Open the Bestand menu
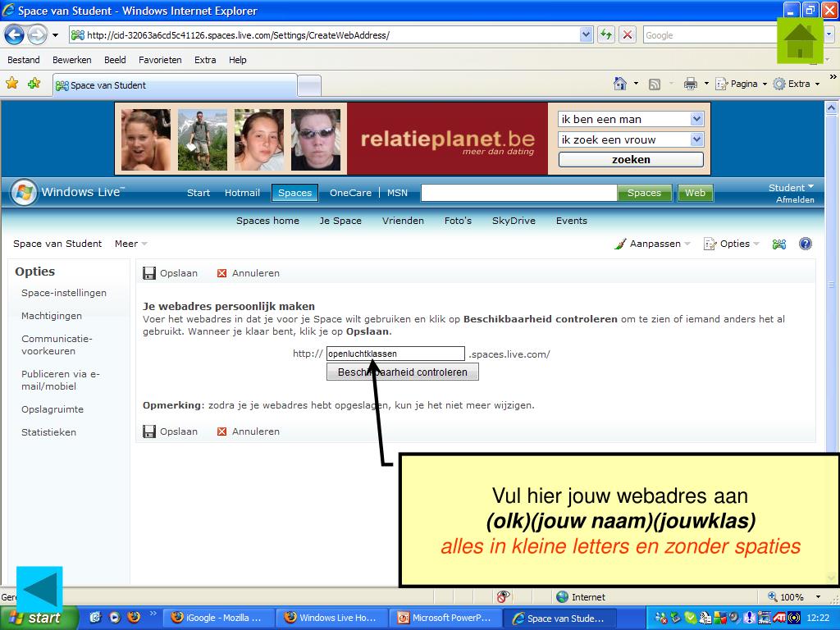The height and width of the screenshot is (630, 840). (x=24, y=60)
